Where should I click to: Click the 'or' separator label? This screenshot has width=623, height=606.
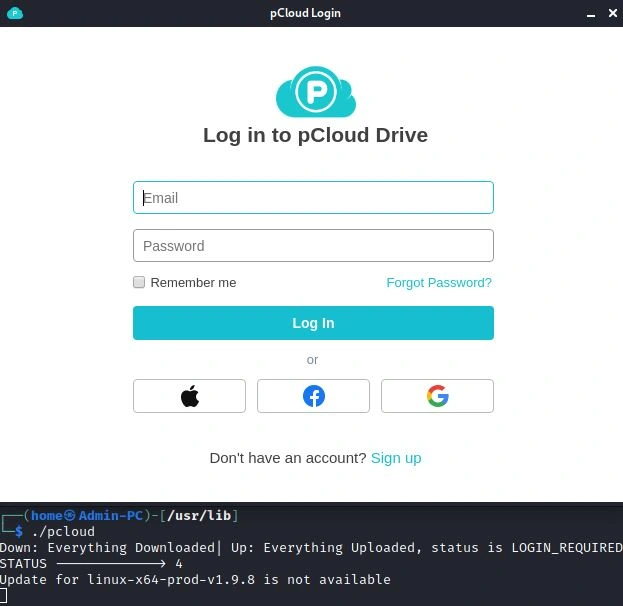coord(312,360)
